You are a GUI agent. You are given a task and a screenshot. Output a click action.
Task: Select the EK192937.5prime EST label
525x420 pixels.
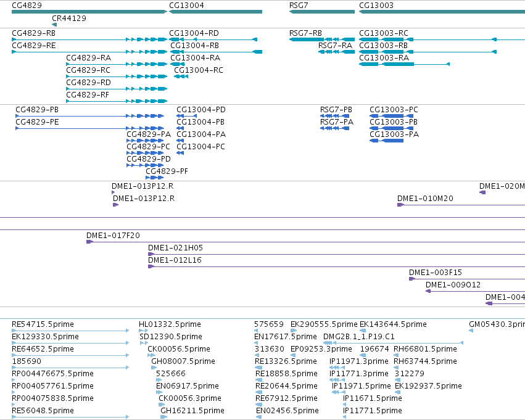pyautogui.click(x=428, y=387)
